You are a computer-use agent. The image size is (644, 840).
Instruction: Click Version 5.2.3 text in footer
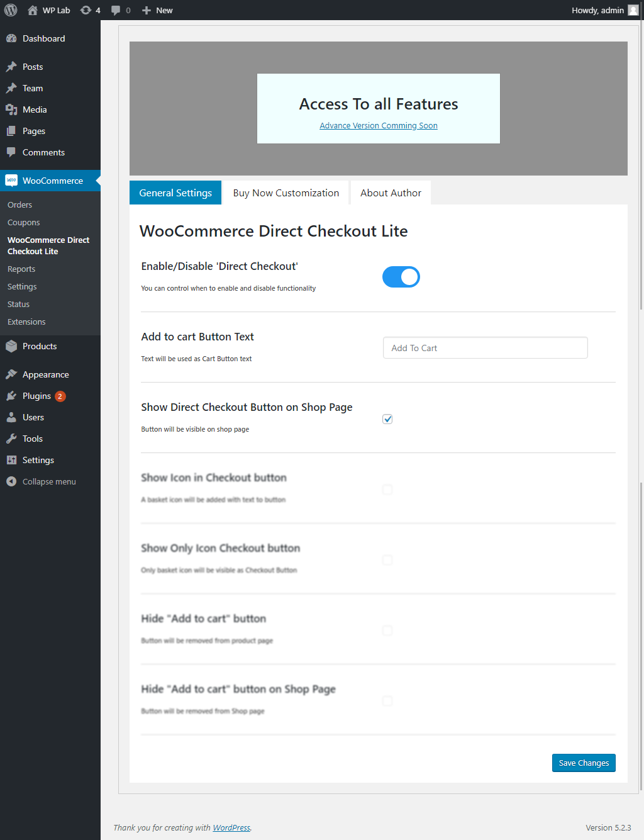coord(608,827)
